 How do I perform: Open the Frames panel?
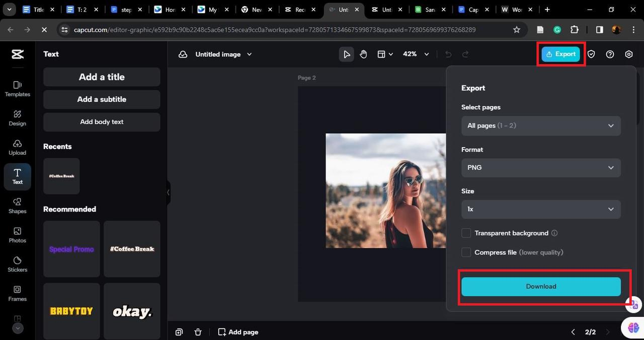pyautogui.click(x=18, y=293)
